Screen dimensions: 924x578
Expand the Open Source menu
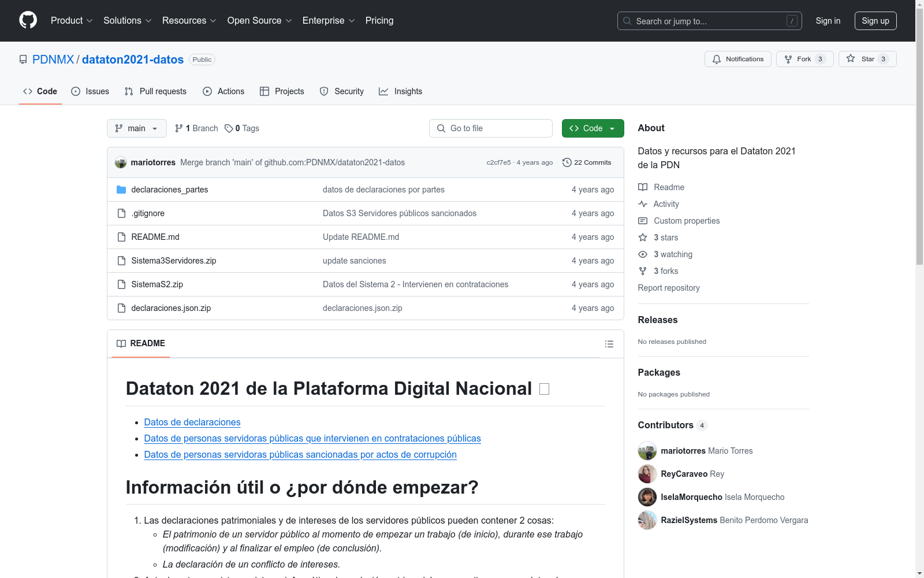tap(260, 21)
